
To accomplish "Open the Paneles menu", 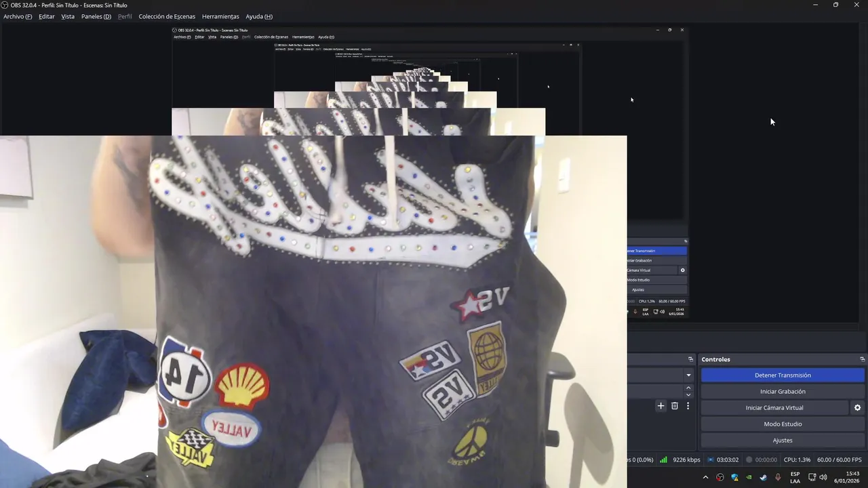I will (96, 16).
